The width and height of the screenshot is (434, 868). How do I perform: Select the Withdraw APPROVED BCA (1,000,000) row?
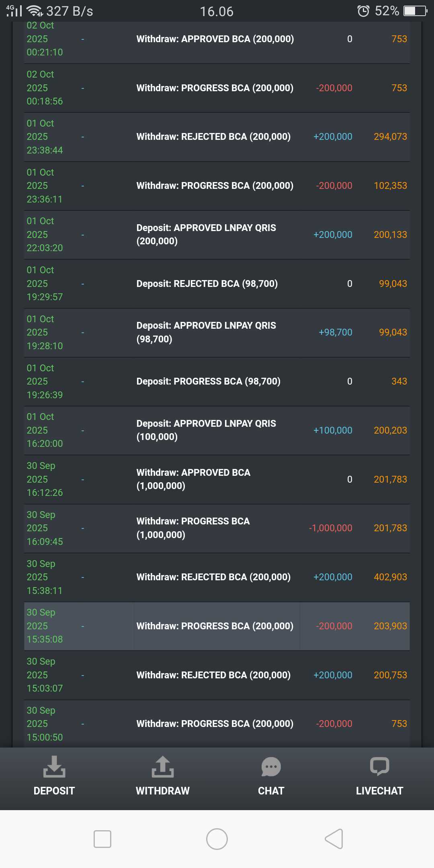pos(217,479)
